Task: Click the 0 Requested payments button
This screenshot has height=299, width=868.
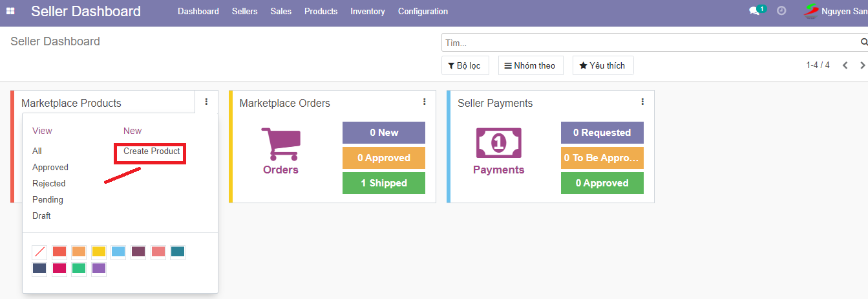Action: (602, 133)
